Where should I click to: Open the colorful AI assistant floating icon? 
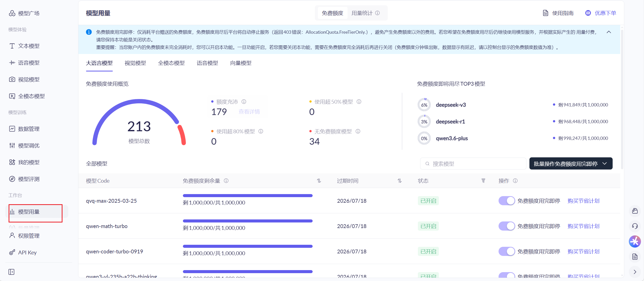coord(635,241)
